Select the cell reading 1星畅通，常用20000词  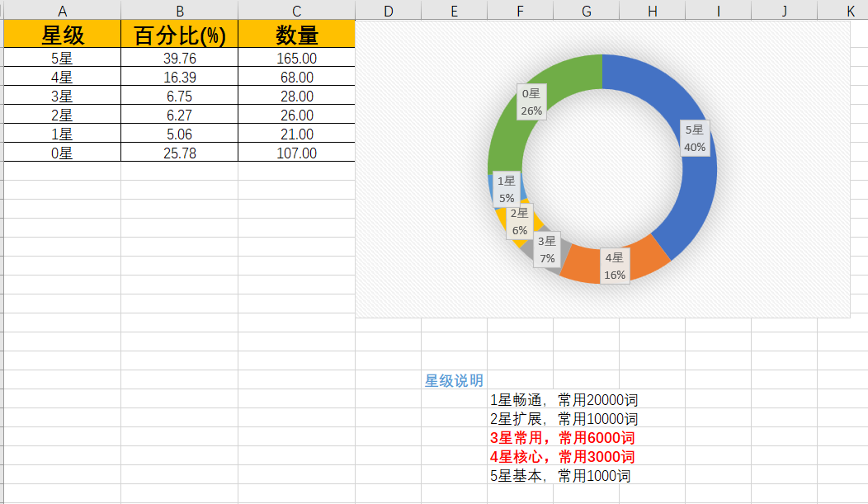click(564, 399)
